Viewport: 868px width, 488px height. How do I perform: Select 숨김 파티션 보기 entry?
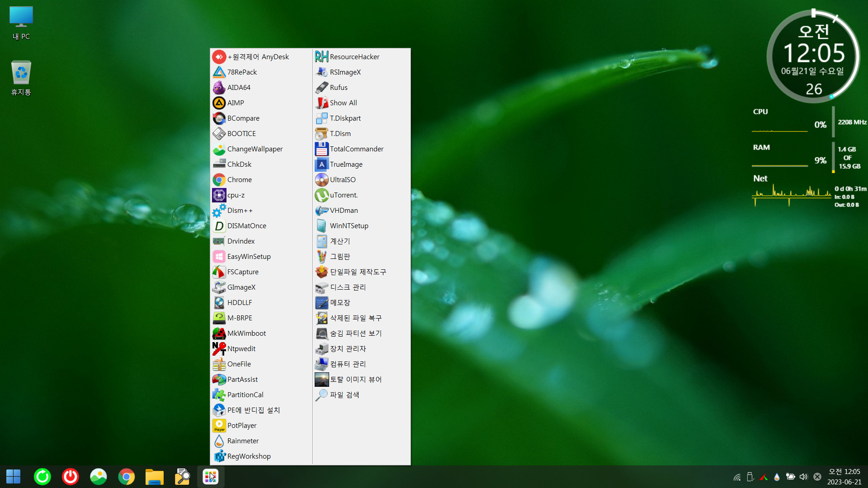[362, 333]
